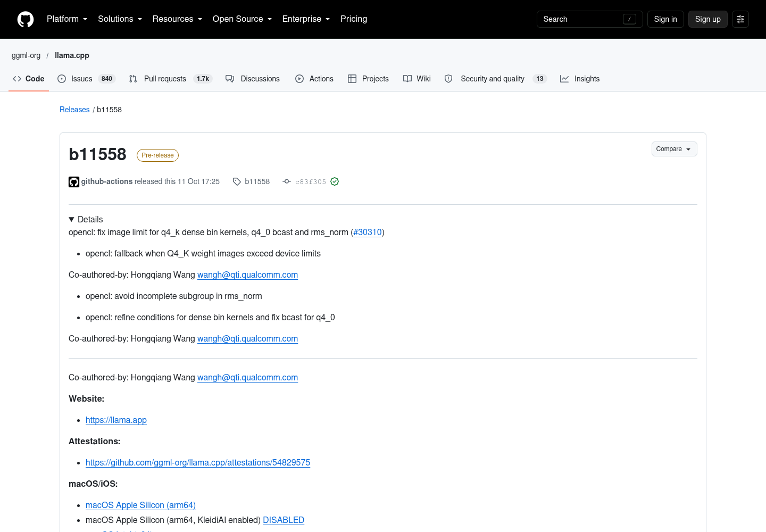Open the ggml-org owner link

[x=26, y=55]
